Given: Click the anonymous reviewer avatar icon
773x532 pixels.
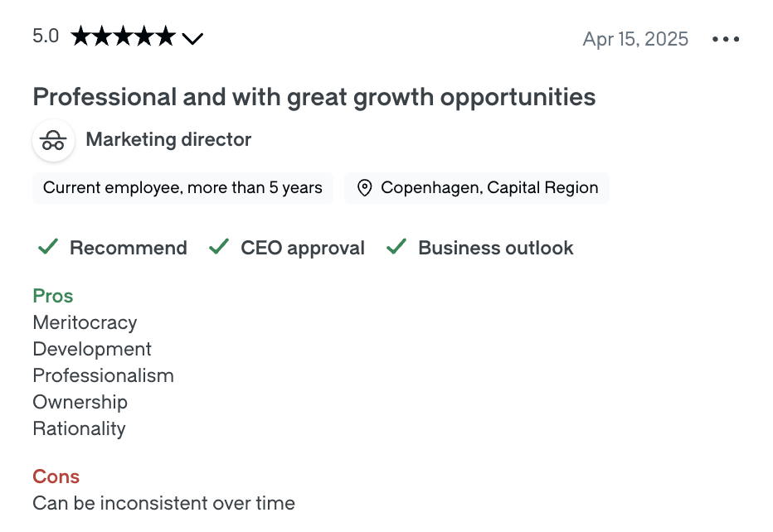Looking at the screenshot, I should (53, 140).
